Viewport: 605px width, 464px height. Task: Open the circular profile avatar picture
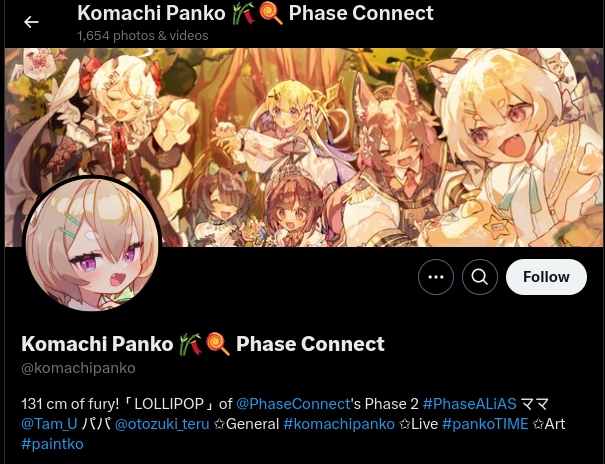point(92,245)
